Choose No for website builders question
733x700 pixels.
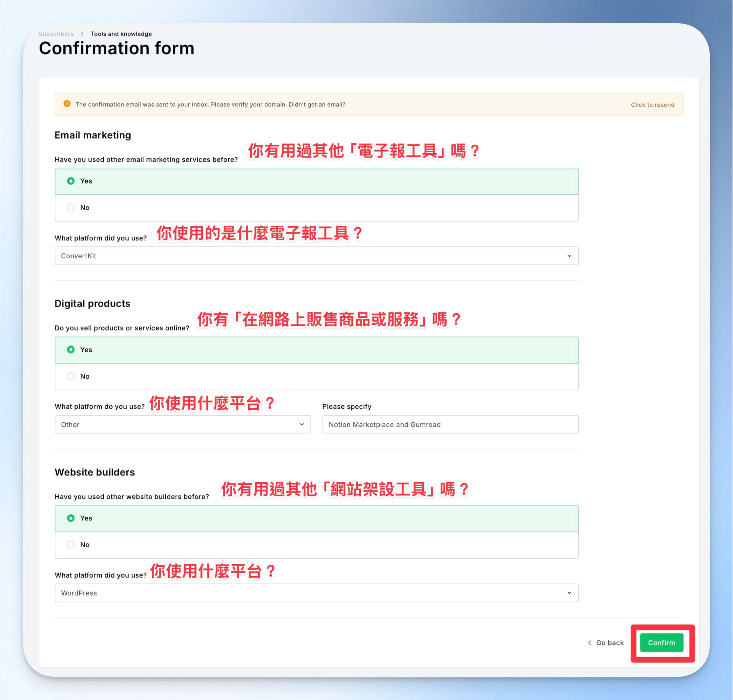click(x=316, y=544)
